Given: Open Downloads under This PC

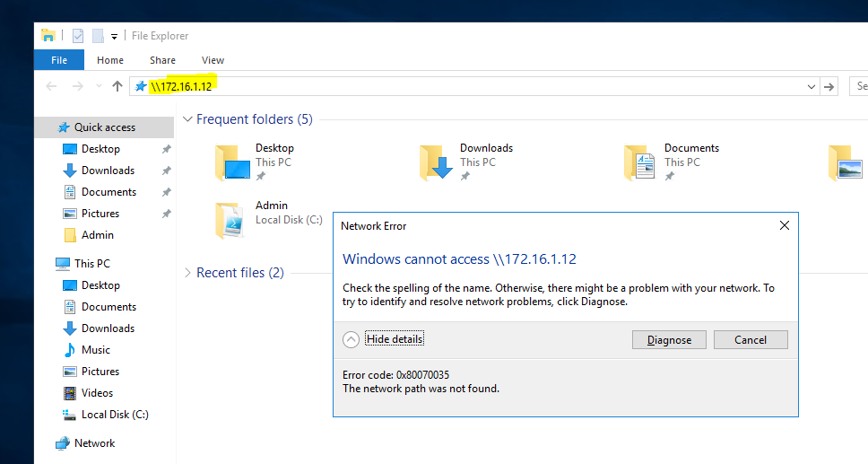Looking at the screenshot, I should [x=108, y=328].
